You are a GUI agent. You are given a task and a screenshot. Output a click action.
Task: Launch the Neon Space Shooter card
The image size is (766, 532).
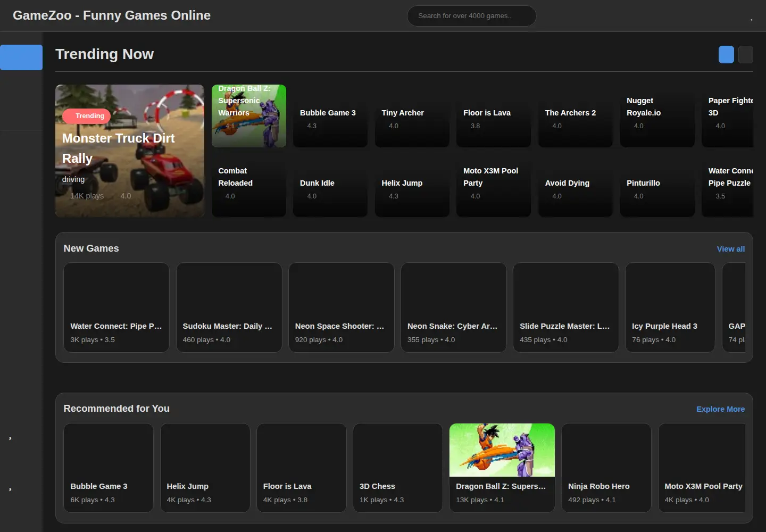(x=342, y=307)
